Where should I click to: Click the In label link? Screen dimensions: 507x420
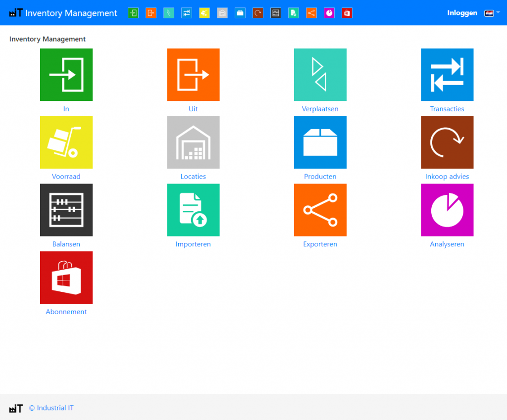click(66, 109)
